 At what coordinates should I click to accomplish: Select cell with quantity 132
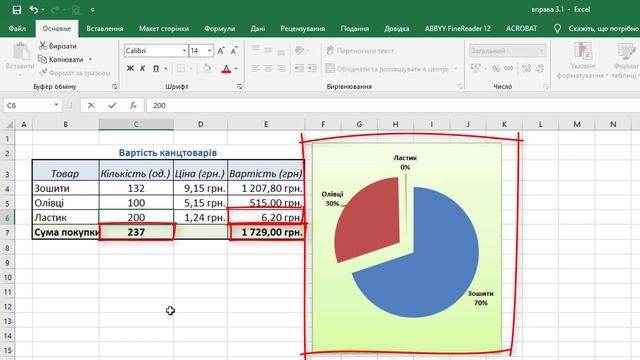click(136, 188)
